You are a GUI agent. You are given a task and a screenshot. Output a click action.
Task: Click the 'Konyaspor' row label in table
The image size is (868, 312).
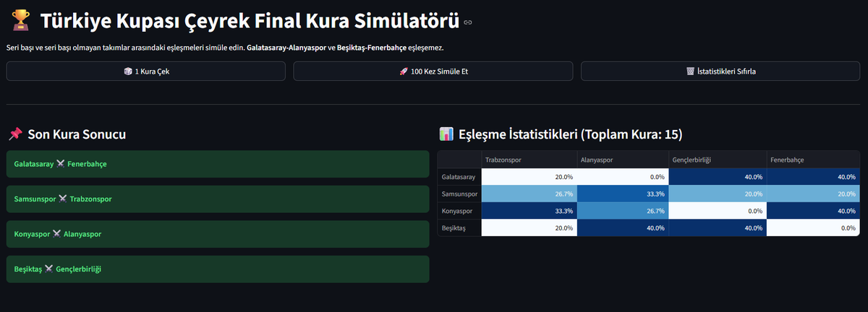459,211
